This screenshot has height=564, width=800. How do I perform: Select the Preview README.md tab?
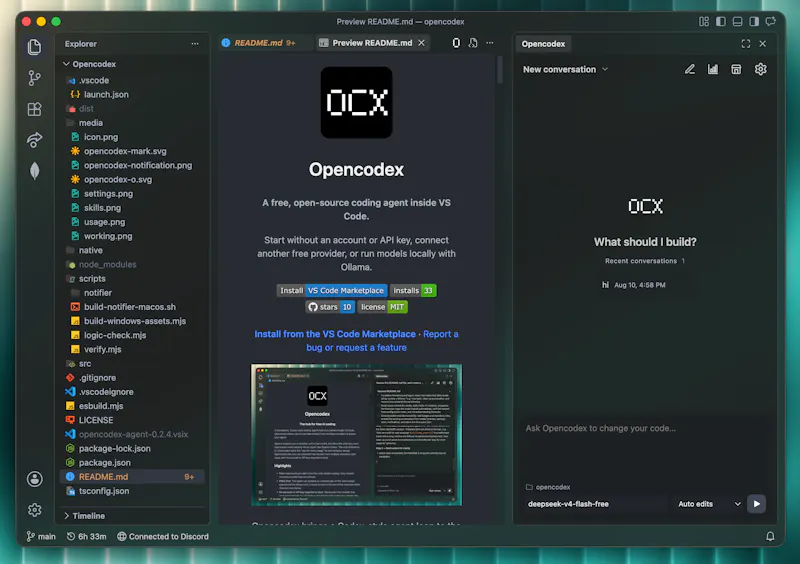tap(372, 43)
